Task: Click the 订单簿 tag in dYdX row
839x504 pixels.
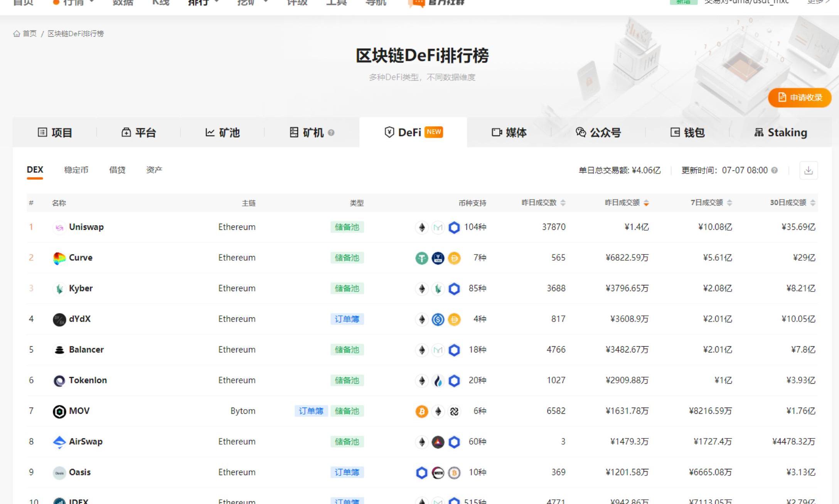Action: [x=347, y=319]
